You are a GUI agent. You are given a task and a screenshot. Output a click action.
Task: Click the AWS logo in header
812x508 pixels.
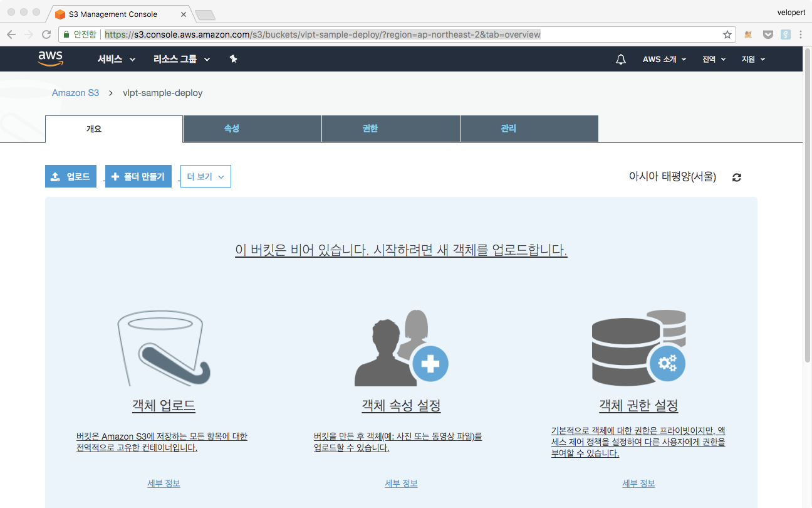51,58
